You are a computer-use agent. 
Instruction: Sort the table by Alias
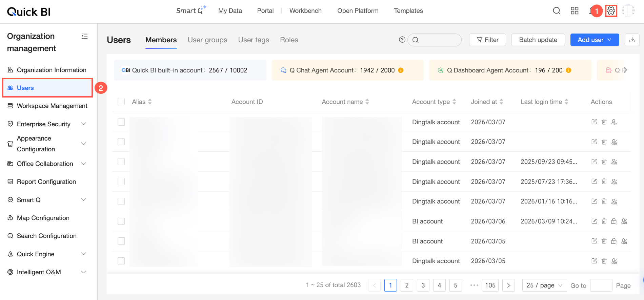(150, 102)
